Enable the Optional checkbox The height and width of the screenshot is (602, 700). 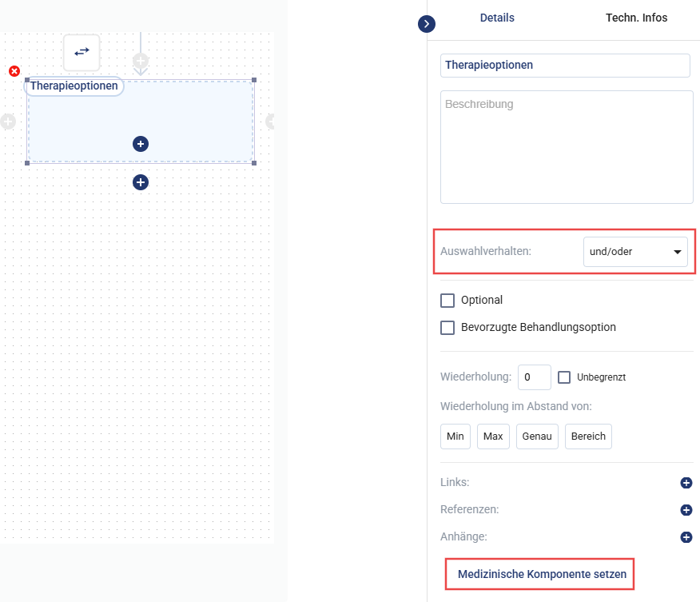coord(447,301)
